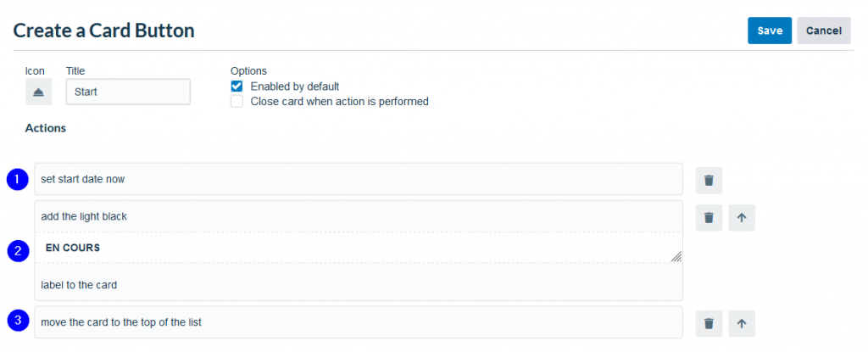
Task: Open the button icon picker
Action: pyautogui.click(x=39, y=92)
